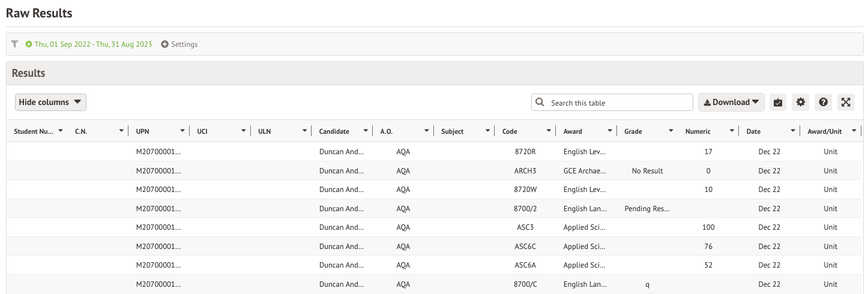Click the date range filter link

(93, 44)
